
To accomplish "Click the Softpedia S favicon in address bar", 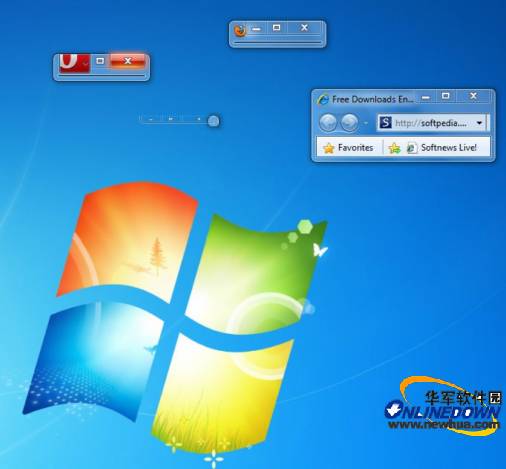I will click(385, 122).
